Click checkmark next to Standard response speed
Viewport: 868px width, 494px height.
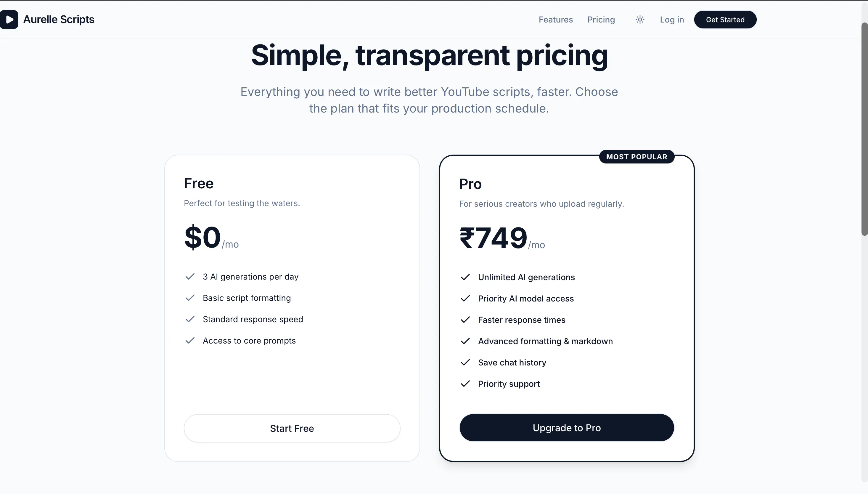click(x=190, y=319)
